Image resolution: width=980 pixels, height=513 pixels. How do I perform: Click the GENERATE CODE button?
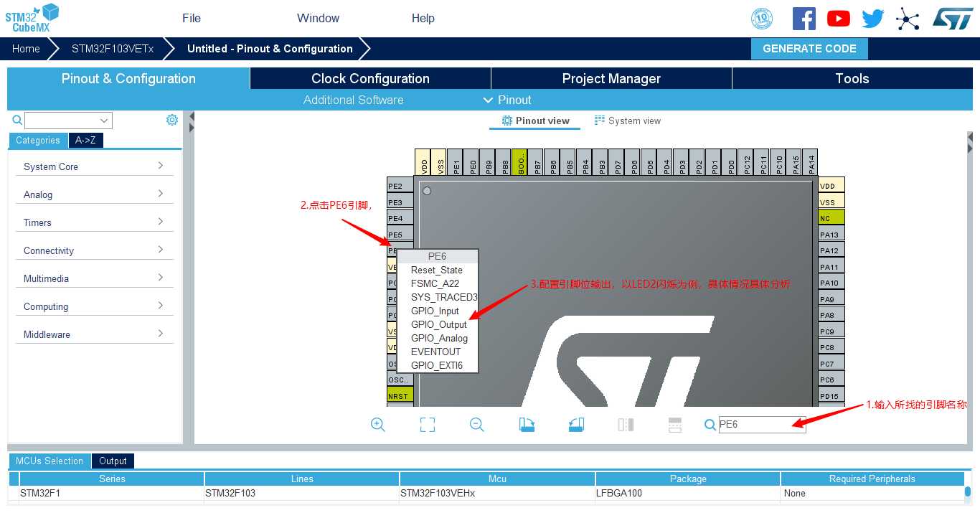[x=809, y=49]
